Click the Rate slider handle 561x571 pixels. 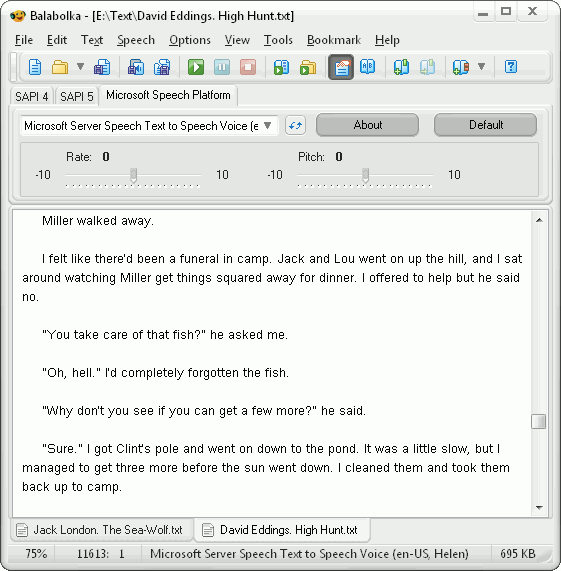[134, 175]
